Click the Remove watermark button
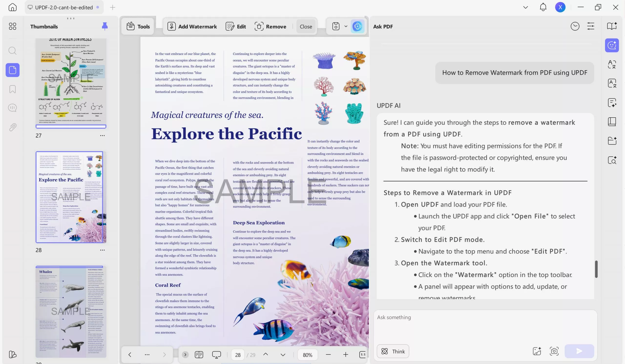The width and height of the screenshot is (625, 364). tap(270, 26)
